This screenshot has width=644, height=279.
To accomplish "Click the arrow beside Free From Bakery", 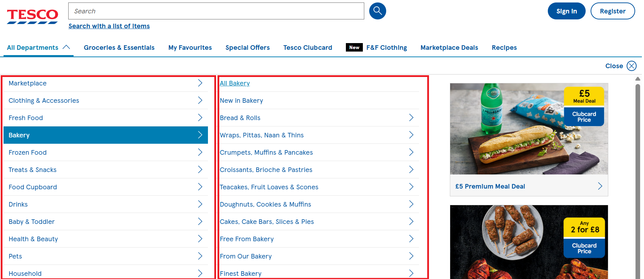I will (411, 239).
